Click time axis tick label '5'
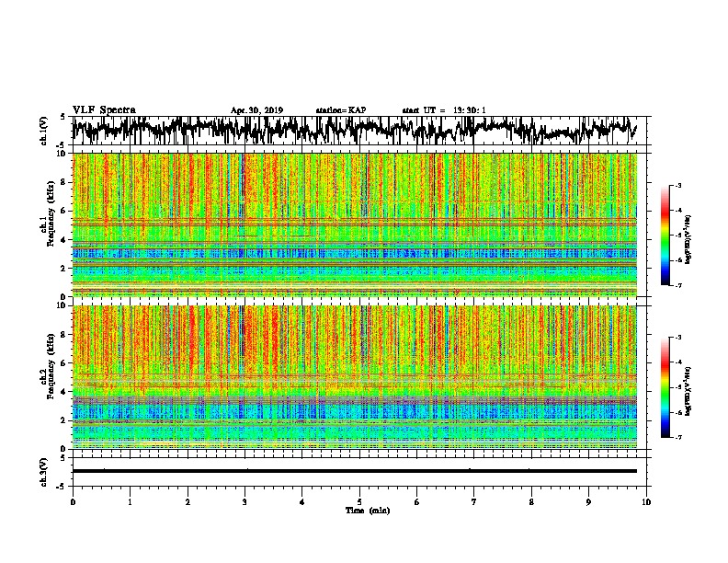The width and height of the screenshot is (728, 563). point(359,502)
